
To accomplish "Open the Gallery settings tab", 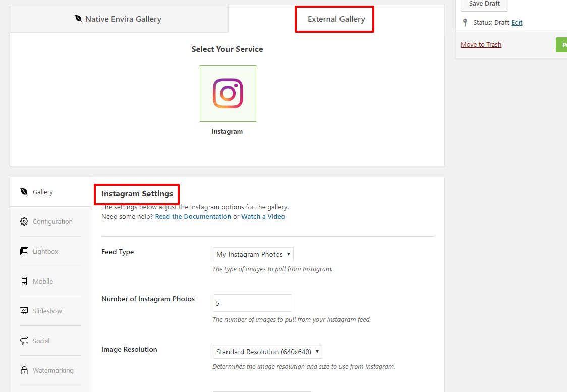I will 50,192.
